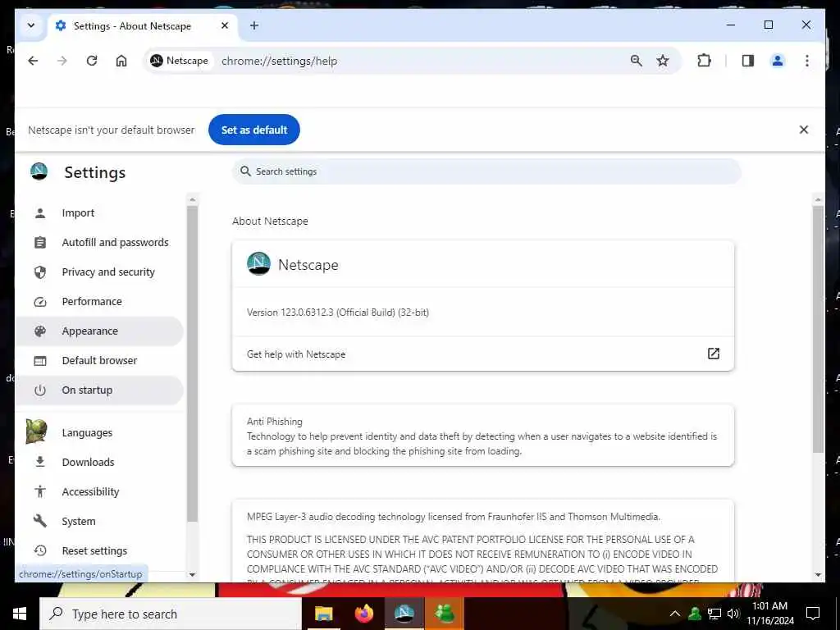Open Privacy and security settings
The image size is (840, 630).
pos(99,272)
